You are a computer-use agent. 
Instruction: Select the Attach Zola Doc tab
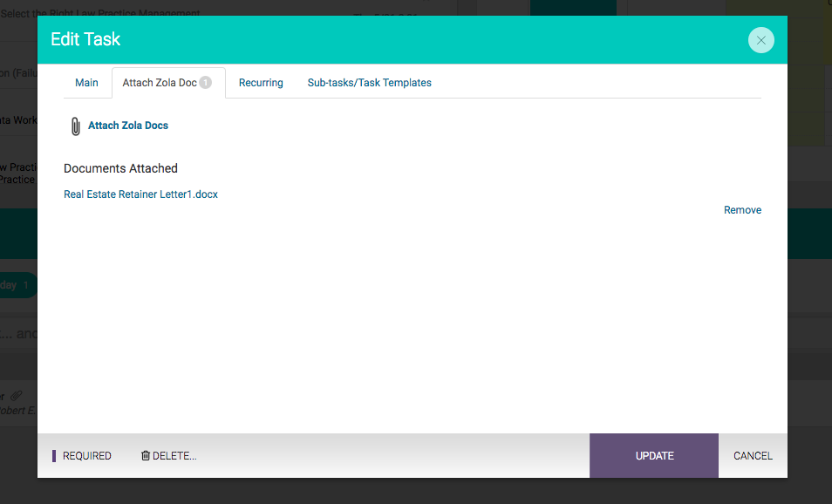coord(168,83)
